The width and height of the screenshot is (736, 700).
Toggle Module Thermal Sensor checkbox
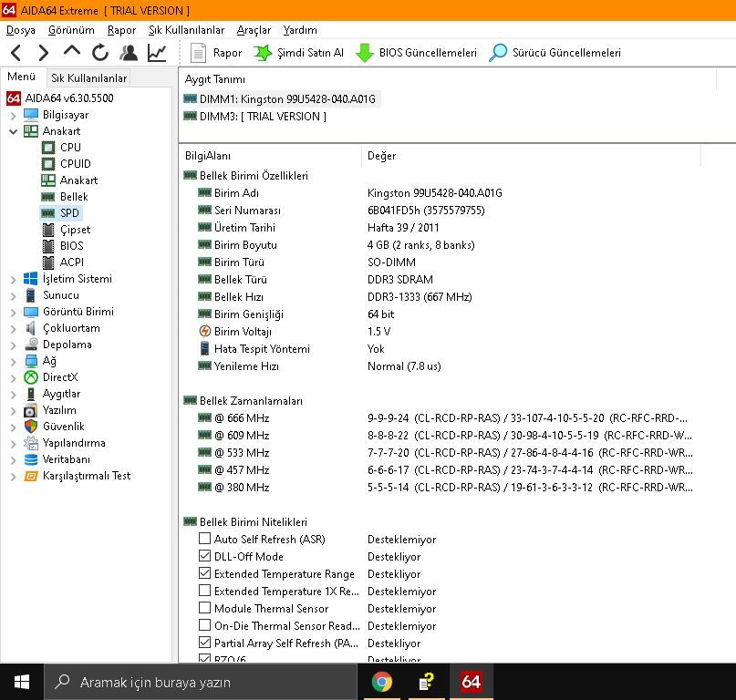coord(204,608)
